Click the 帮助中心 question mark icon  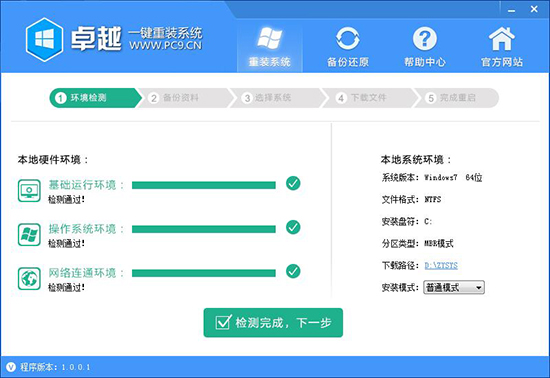click(425, 38)
